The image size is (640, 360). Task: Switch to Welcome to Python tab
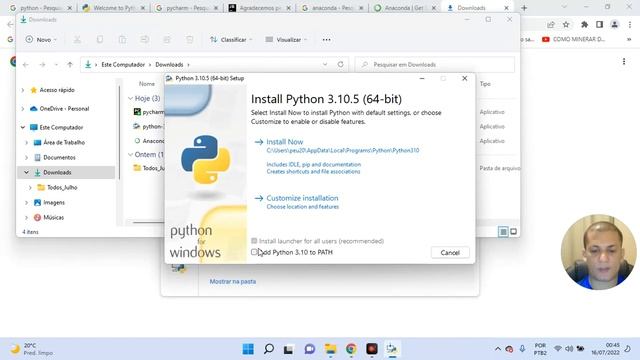coord(114,8)
